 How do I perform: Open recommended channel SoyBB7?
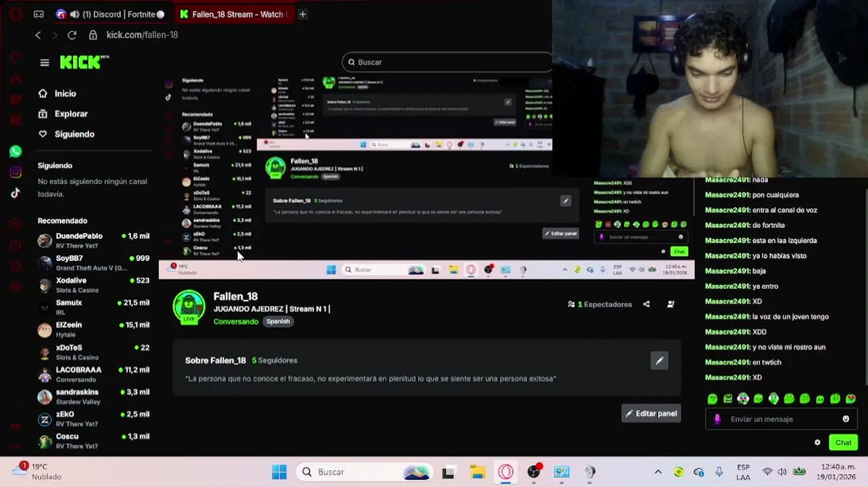pyautogui.click(x=94, y=263)
